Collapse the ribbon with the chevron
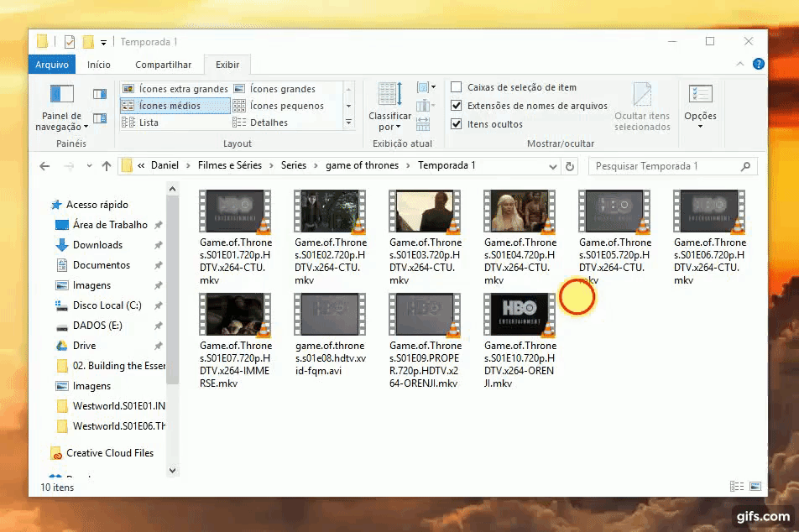The image size is (799, 532). click(x=740, y=64)
